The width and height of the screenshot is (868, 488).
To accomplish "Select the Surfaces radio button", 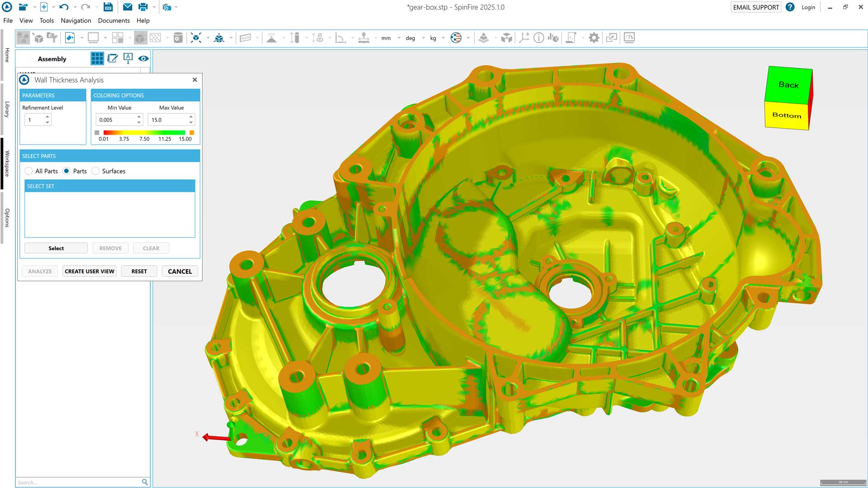I will click(95, 171).
